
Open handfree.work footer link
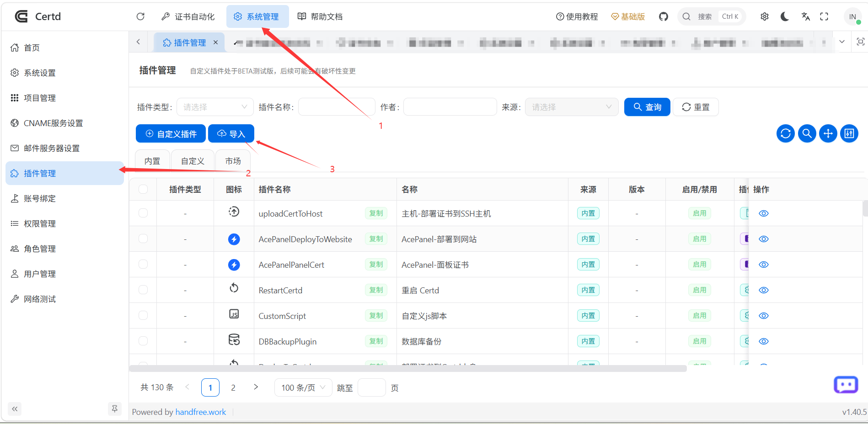tap(201, 412)
